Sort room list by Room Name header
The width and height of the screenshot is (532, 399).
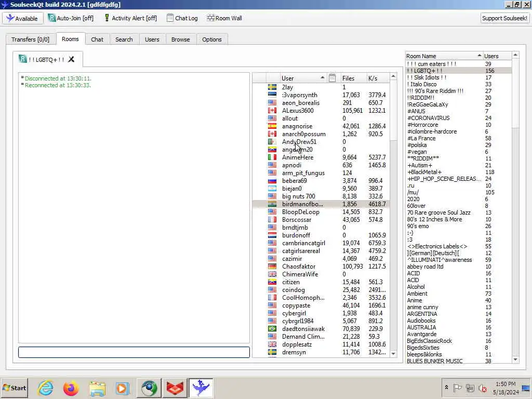tap(444, 56)
